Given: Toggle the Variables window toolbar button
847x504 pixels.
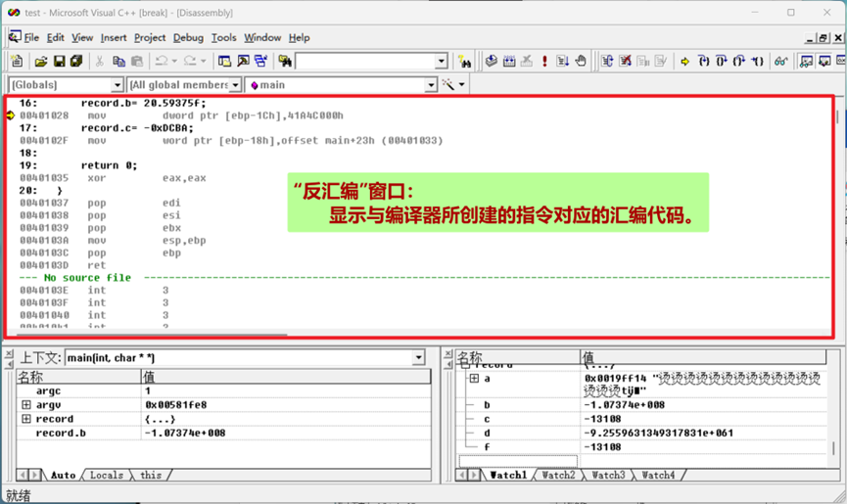Looking at the screenshot, I should 824,61.
